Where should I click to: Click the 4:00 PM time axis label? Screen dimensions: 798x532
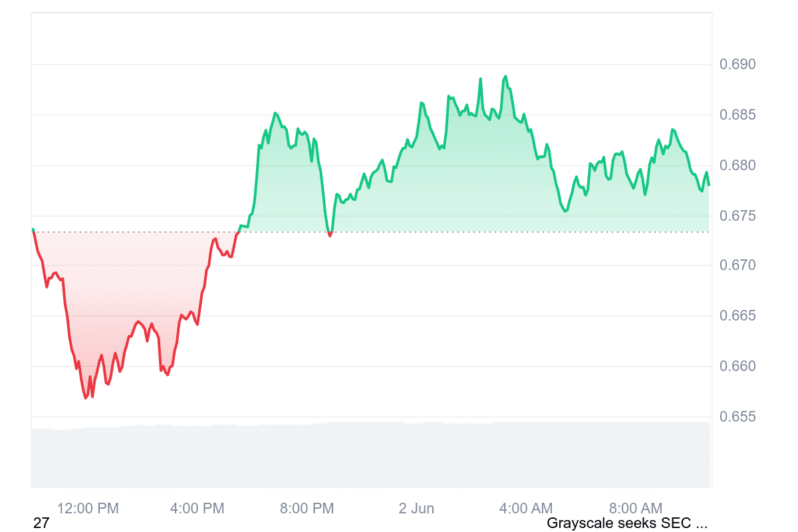[x=198, y=509]
